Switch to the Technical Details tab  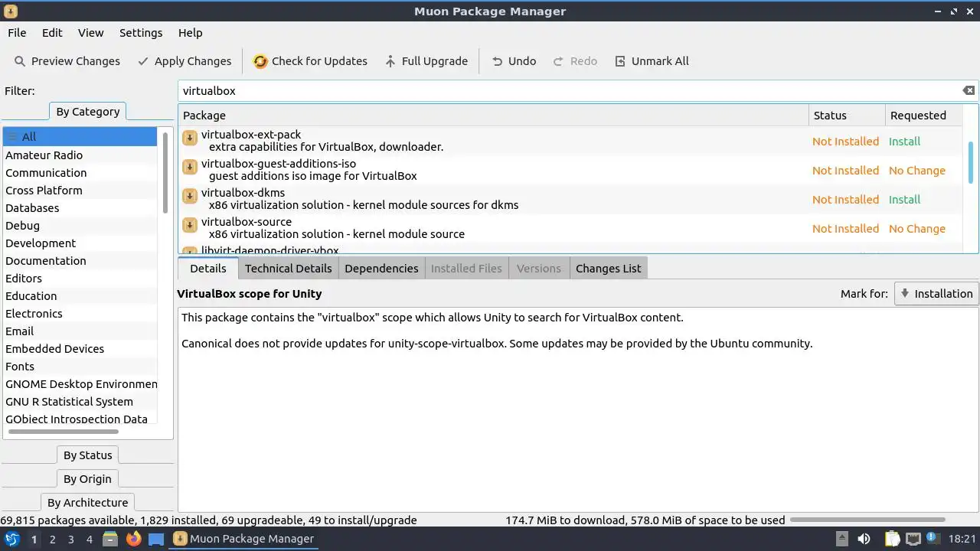pos(288,269)
